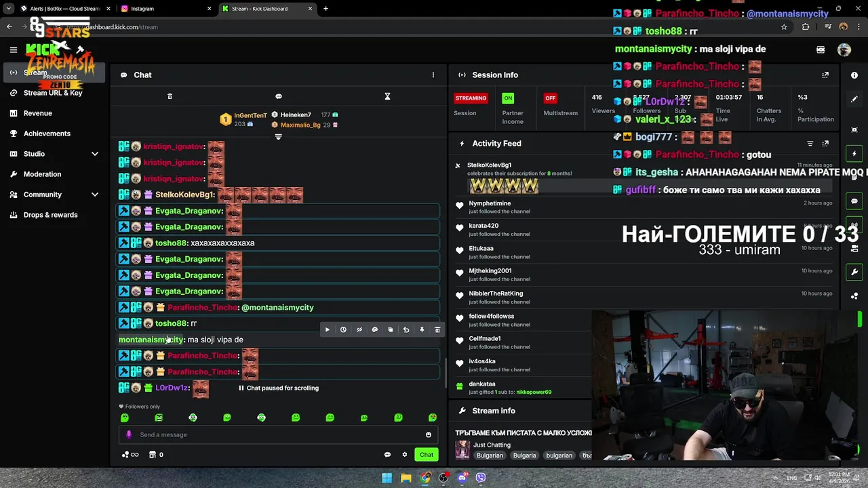Viewport: 868px width, 488px height.
Task: Click the hourglass icon in the chat header
Action: click(387, 96)
